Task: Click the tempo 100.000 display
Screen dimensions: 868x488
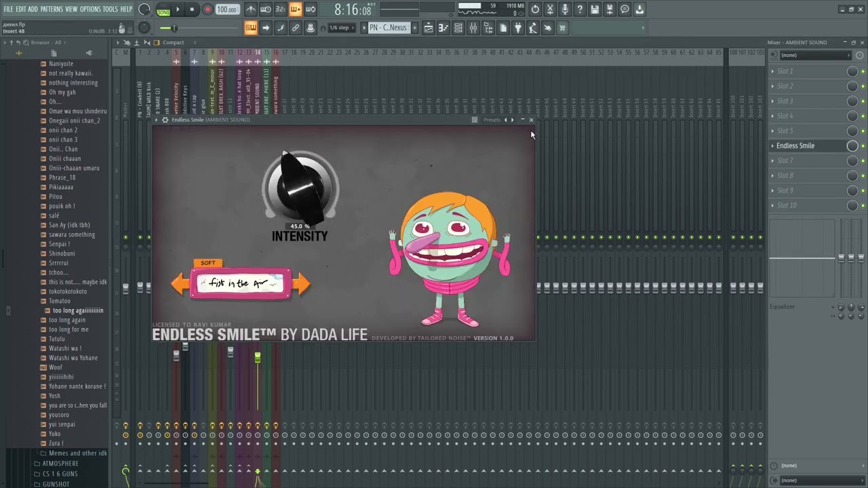Action: point(227,9)
